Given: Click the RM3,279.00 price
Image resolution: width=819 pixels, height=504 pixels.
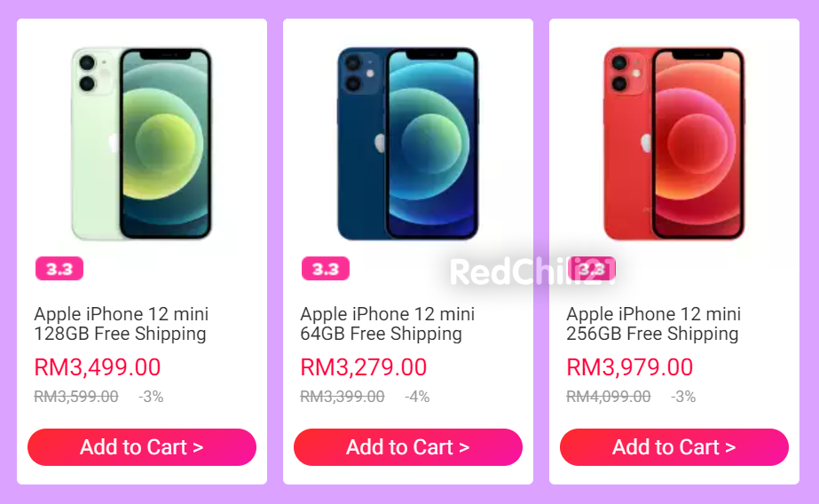Looking at the screenshot, I should [363, 367].
